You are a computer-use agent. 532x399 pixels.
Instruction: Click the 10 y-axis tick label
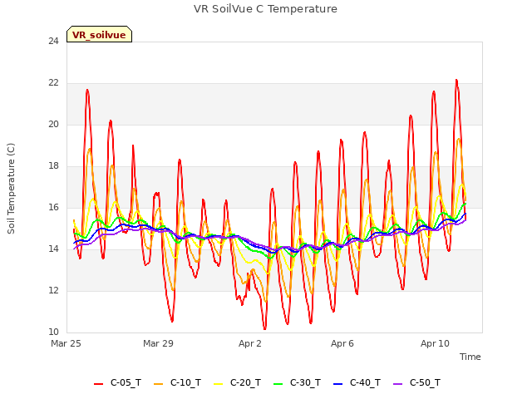(53, 332)
